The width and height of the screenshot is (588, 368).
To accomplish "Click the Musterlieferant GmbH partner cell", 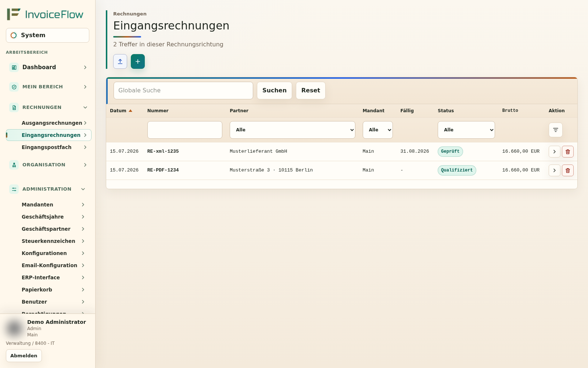I will (x=258, y=151).
